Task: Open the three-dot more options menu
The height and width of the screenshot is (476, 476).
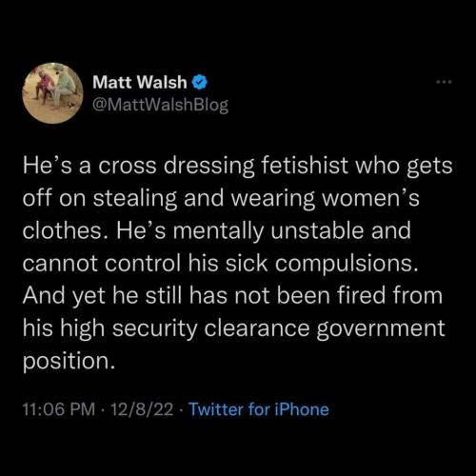Action: tap(444, 82)
